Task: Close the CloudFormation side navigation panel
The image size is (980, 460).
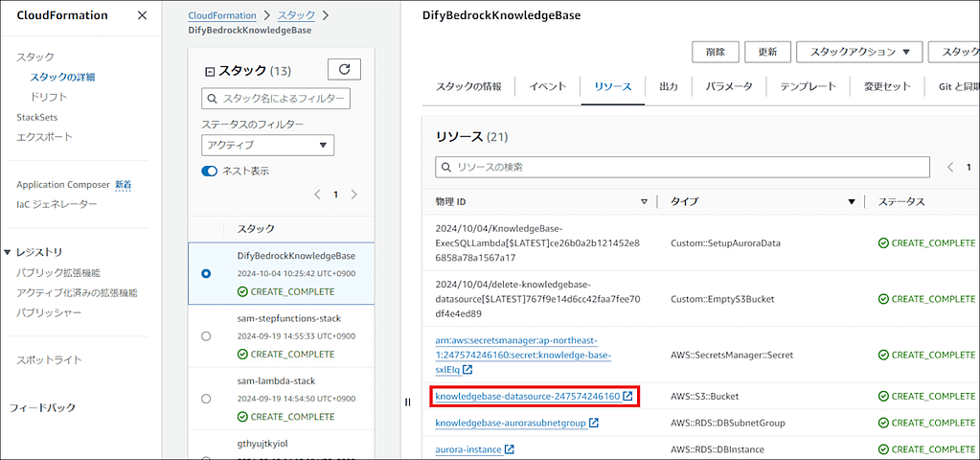Action: coord(142,15)
